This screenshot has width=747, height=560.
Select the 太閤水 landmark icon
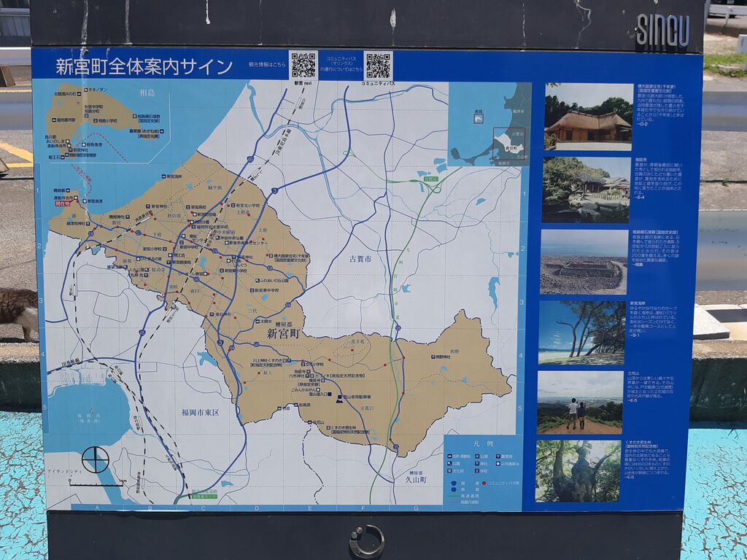click(258, 322)
